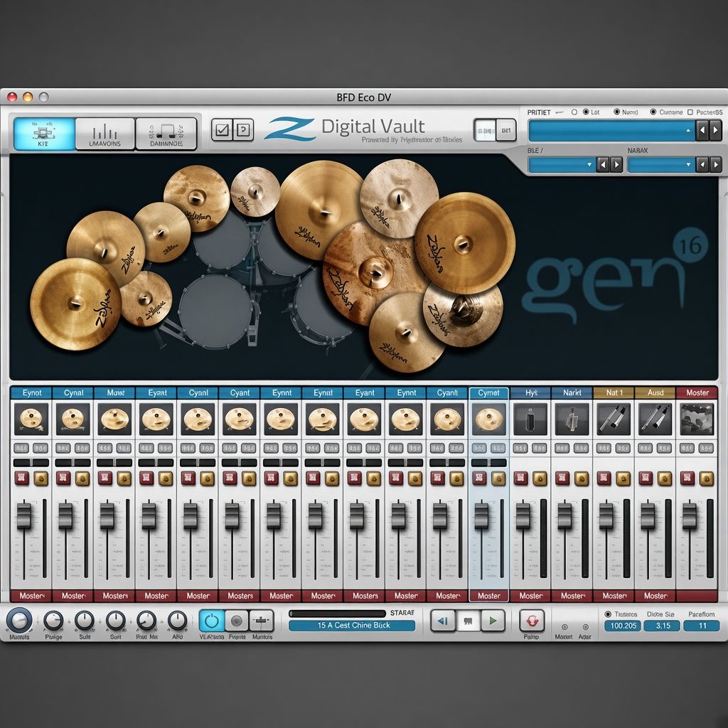Screen dimensions: 728x728
Task: Click the Moster output label under Eynot channel
Action: [31, 596]
